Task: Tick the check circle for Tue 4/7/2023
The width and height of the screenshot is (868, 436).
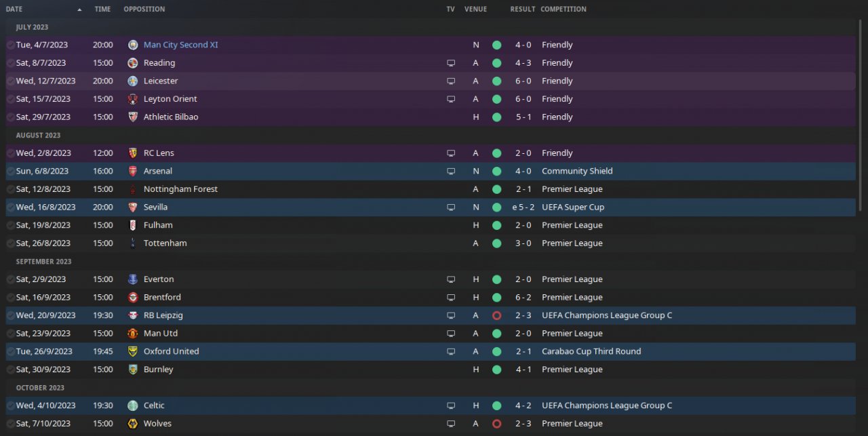Action: (x=10, y=45)
